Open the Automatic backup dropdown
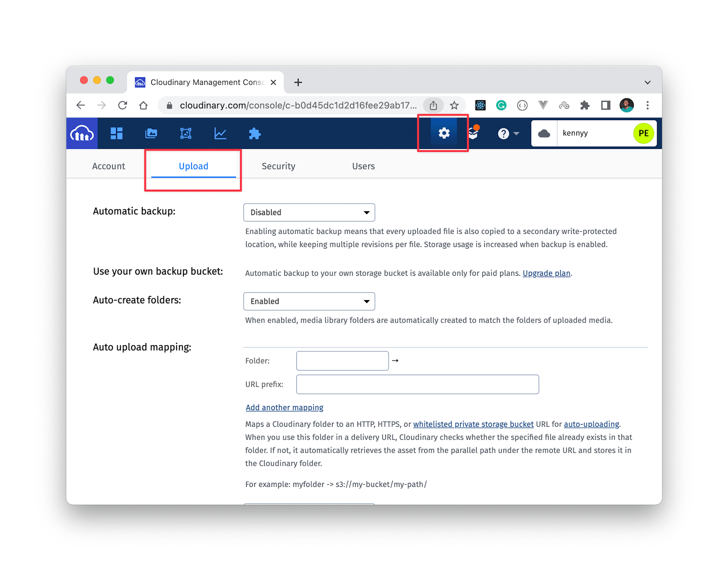Screen dimensions: 728x571 (309, 212)
